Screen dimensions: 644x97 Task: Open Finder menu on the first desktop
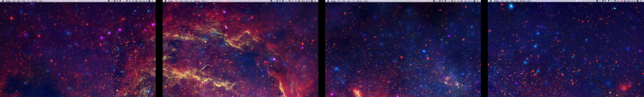click(8, 1)
